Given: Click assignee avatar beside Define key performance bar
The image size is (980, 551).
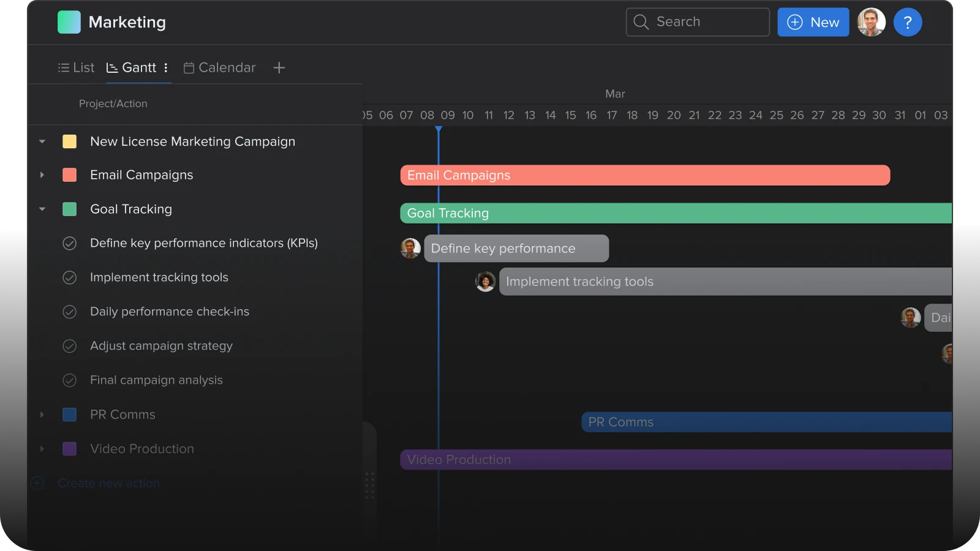Looking at the screenshot, I should 410,249.
